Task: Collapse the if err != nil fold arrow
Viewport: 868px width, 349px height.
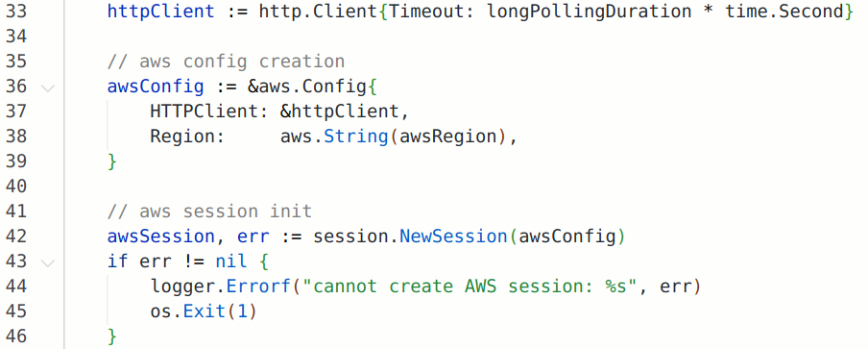Action: tap(48, 262)
